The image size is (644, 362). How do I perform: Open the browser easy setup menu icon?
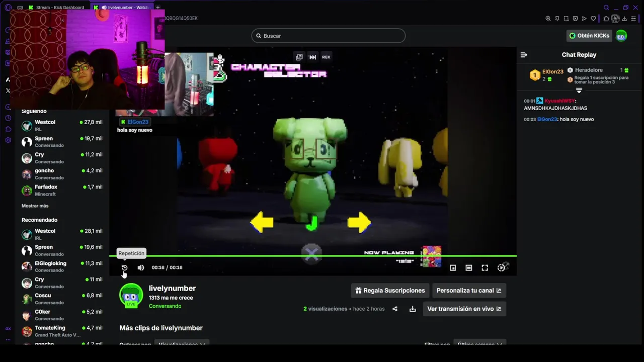pos(633,19)
